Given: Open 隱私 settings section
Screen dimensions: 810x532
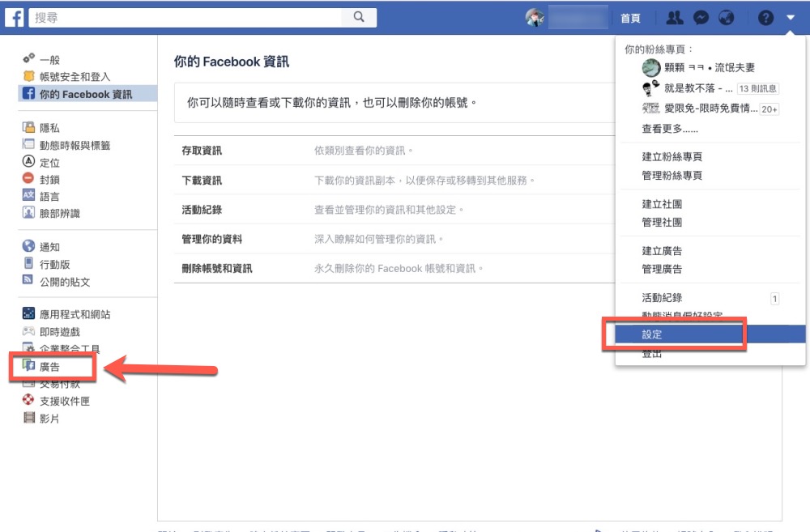Looking at the screenshot, I should pyautogui.click(x=50, y=128).
